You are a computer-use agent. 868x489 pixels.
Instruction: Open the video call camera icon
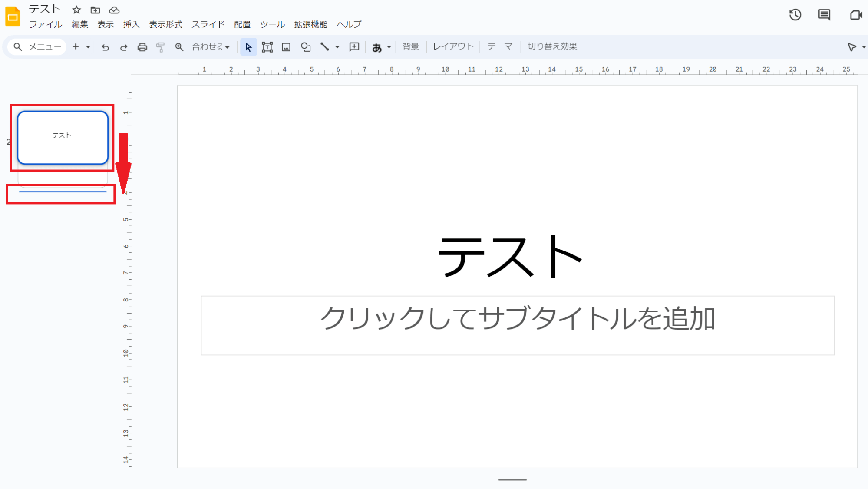855,15
